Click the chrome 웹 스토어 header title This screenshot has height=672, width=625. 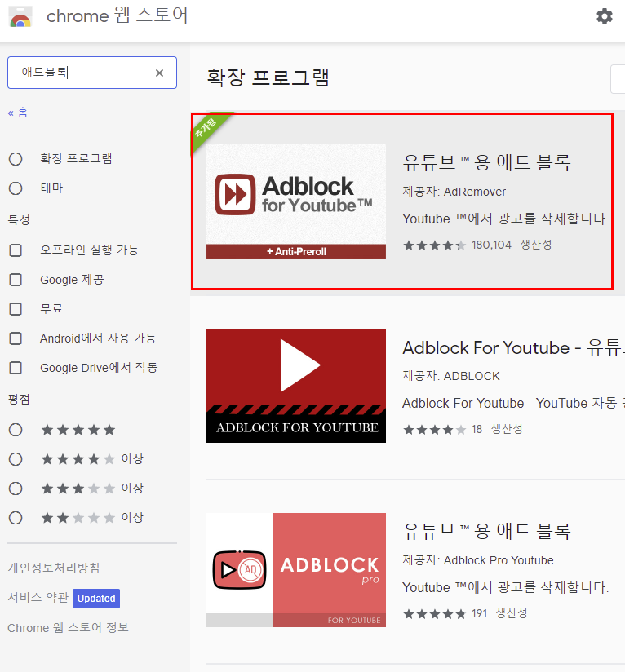point(117,15)
